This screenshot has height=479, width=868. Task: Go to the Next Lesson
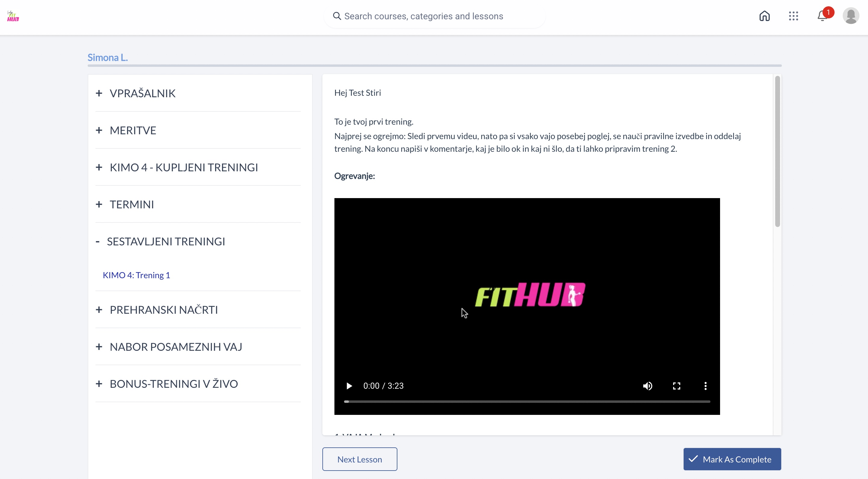coord(359,459)
